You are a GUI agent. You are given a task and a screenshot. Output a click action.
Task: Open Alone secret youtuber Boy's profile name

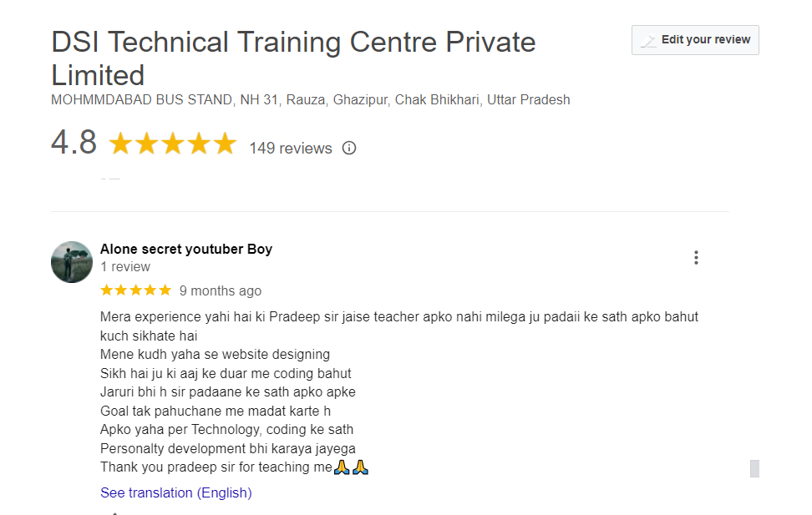186,249
